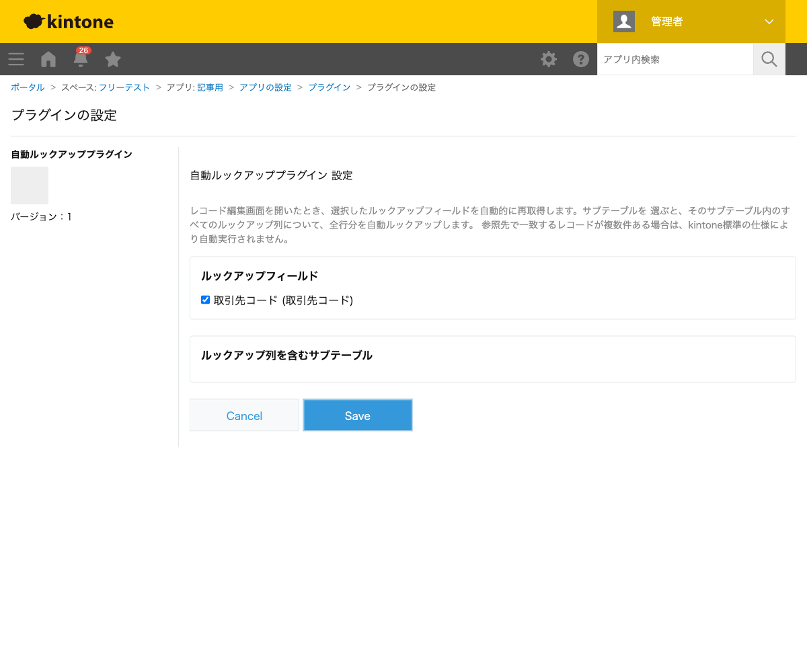Click the Save button
The height and width of the screenshot is (672, 807).
pos(358,415)
